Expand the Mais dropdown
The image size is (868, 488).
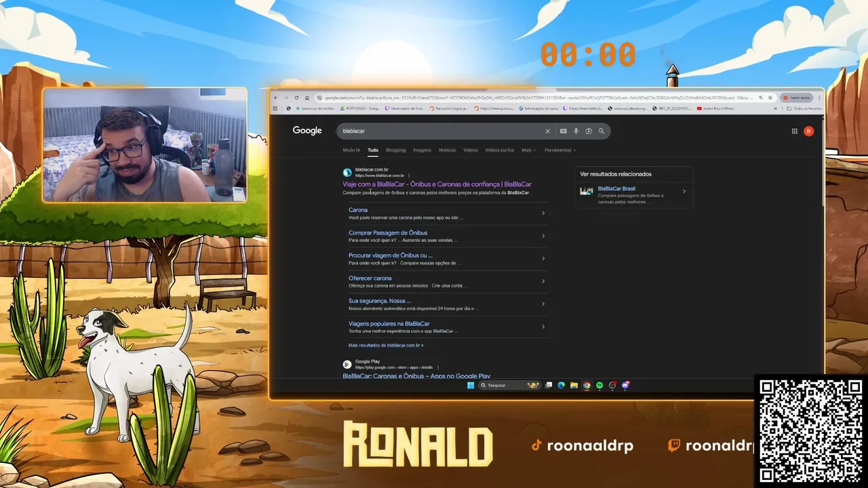click(x=528, y=150)
